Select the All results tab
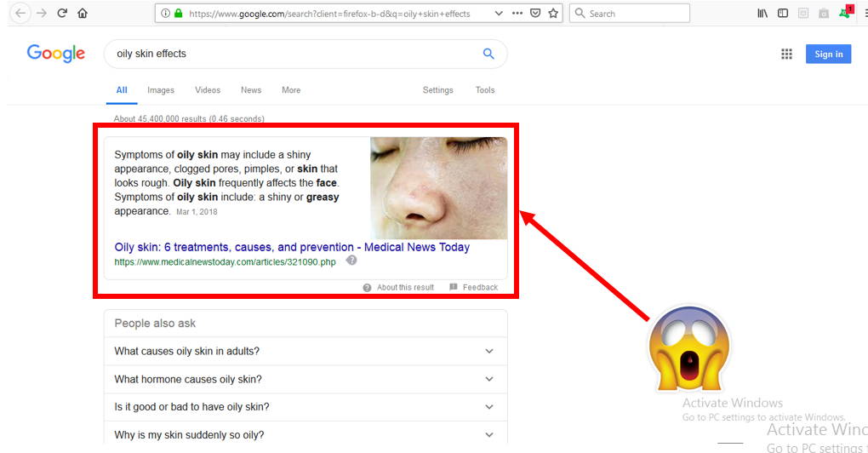 coord(122,90)
